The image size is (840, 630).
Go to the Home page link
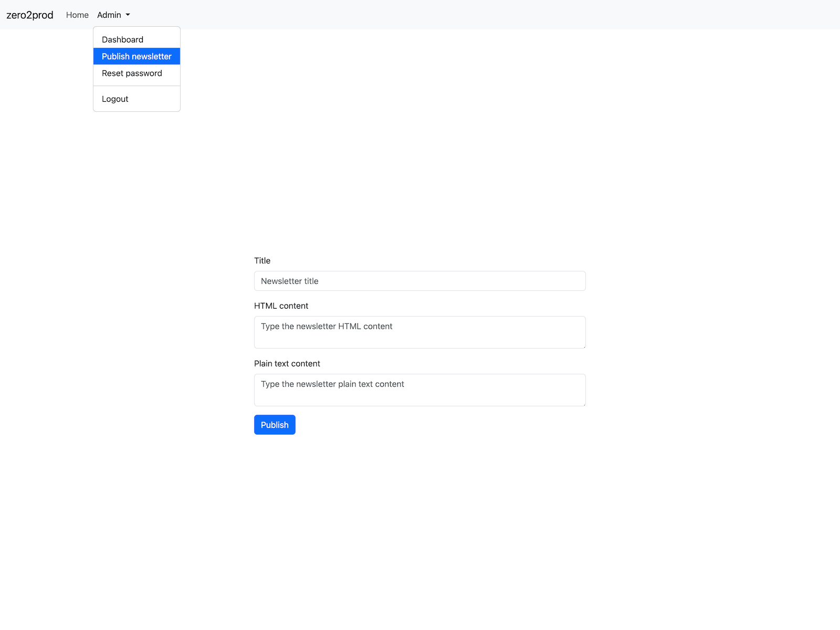tap(77, 15)
